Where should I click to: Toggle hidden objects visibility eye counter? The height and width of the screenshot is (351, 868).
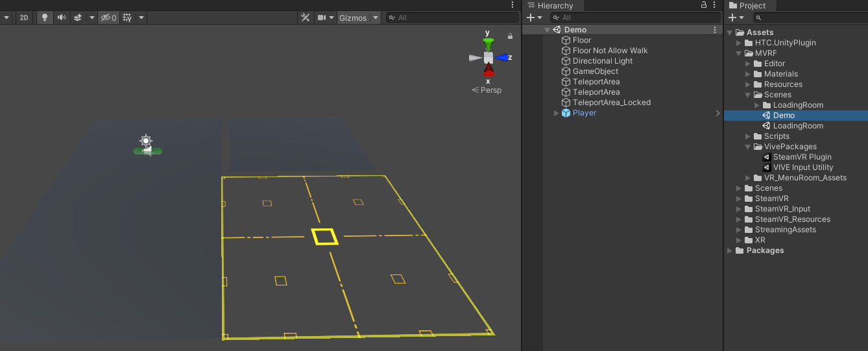108,18
